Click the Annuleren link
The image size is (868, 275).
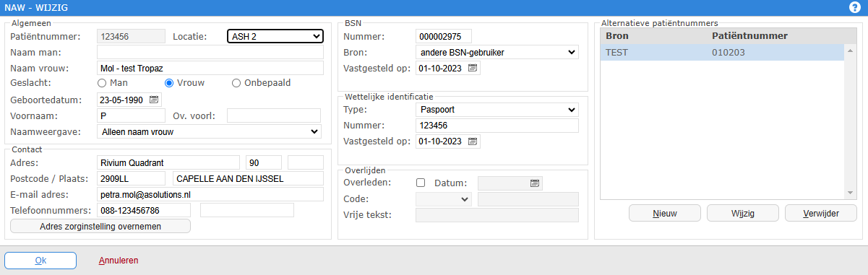(x=119, y=261)
